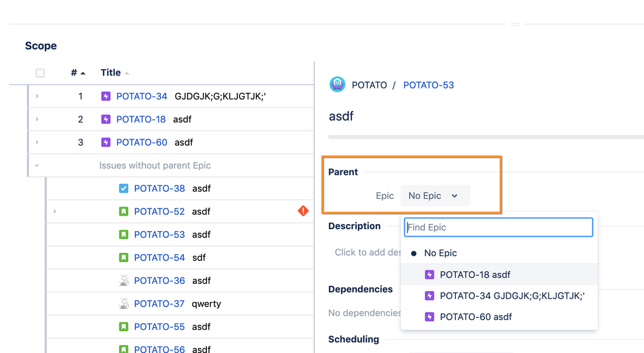Image resolution: width=644 pixels, height=353 pixels.
Task: Open the POTATO-56 issue link
Action: tap(159, 348)
